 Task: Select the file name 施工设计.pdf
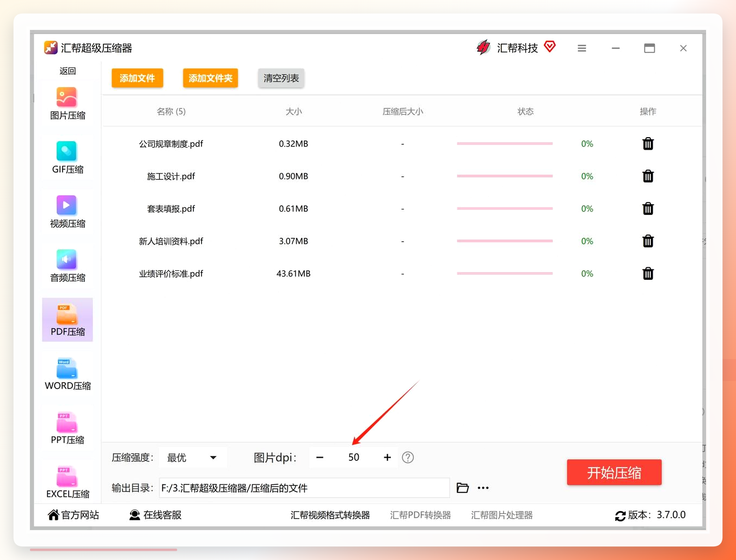171,176
